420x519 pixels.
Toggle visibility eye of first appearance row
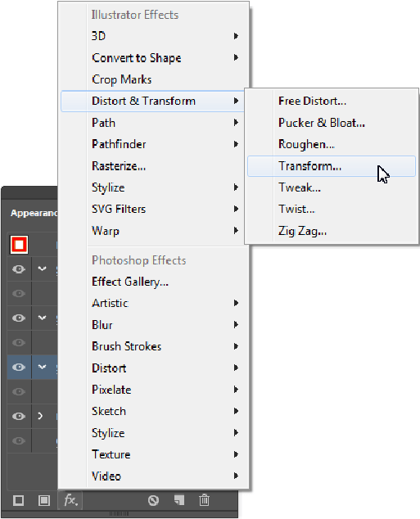point(19,269)
